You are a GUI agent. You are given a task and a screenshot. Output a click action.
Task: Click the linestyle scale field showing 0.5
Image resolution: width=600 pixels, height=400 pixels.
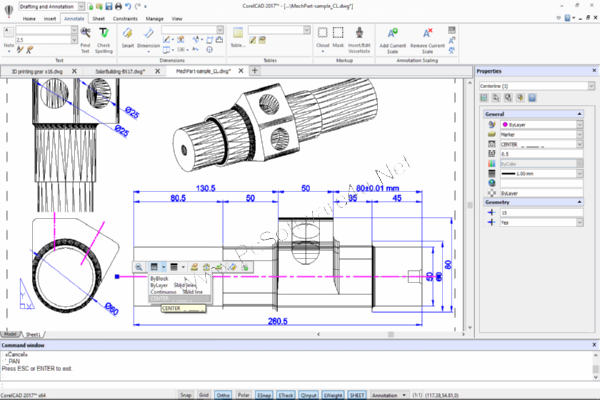(541, 154)
